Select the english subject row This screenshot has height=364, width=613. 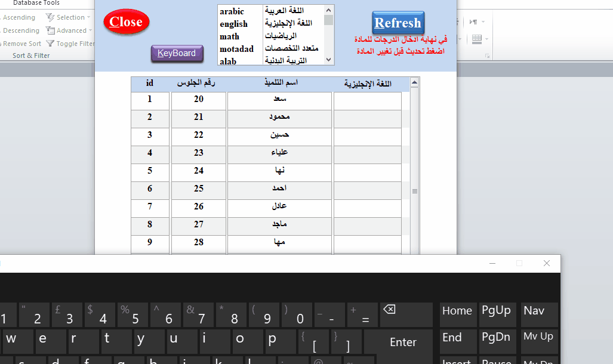(272, 23)
